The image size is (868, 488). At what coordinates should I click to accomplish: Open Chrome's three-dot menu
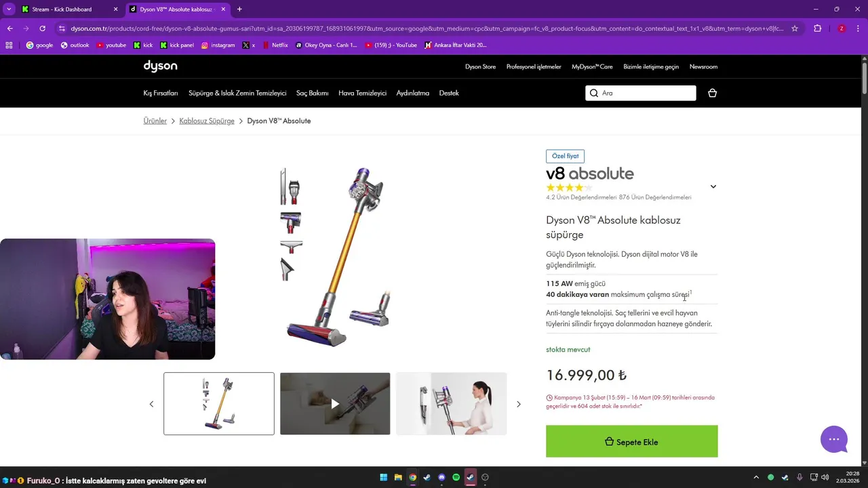coord(858,28)
